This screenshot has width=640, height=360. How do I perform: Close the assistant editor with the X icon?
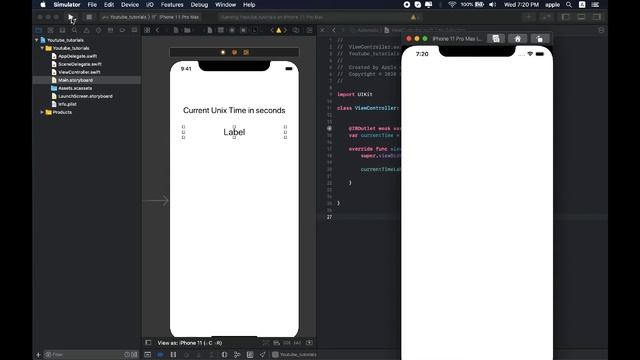point(322,30)
